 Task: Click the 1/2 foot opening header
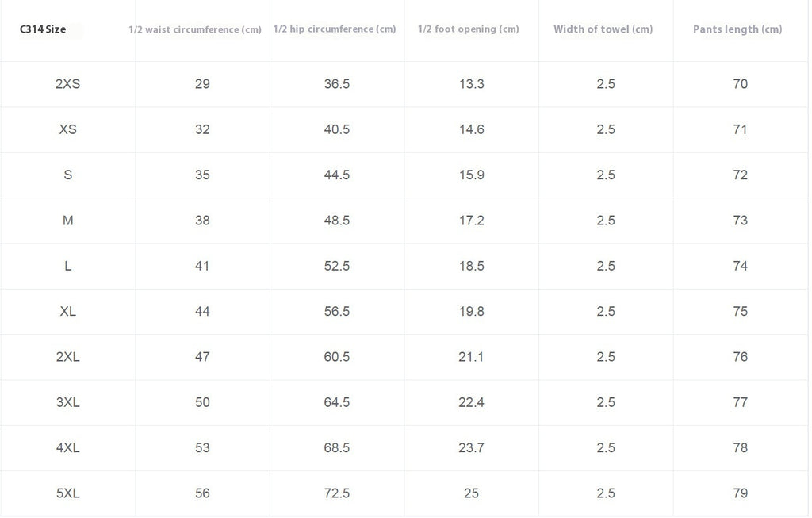469,29
